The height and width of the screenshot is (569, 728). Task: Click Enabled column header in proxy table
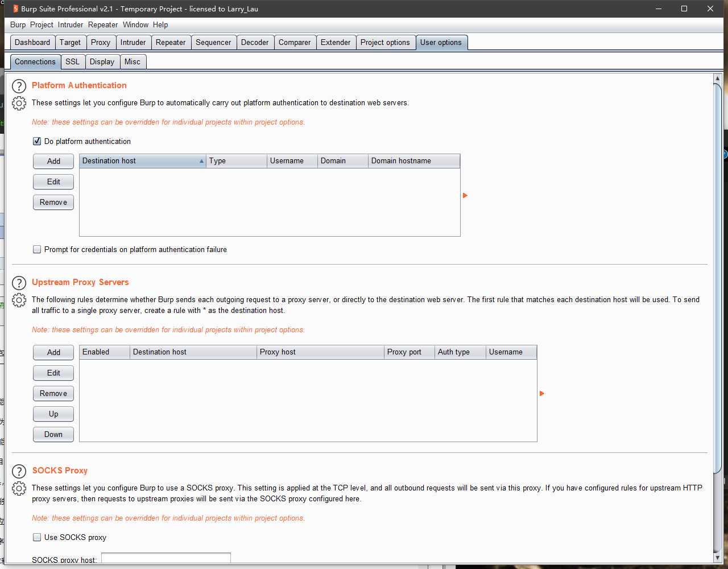coord(105,352)
